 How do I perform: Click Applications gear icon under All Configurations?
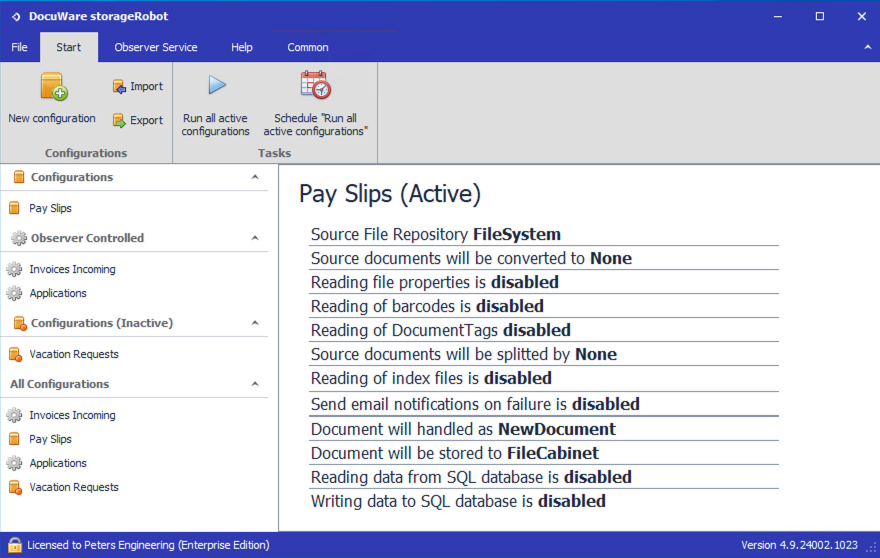coord(14,463)
